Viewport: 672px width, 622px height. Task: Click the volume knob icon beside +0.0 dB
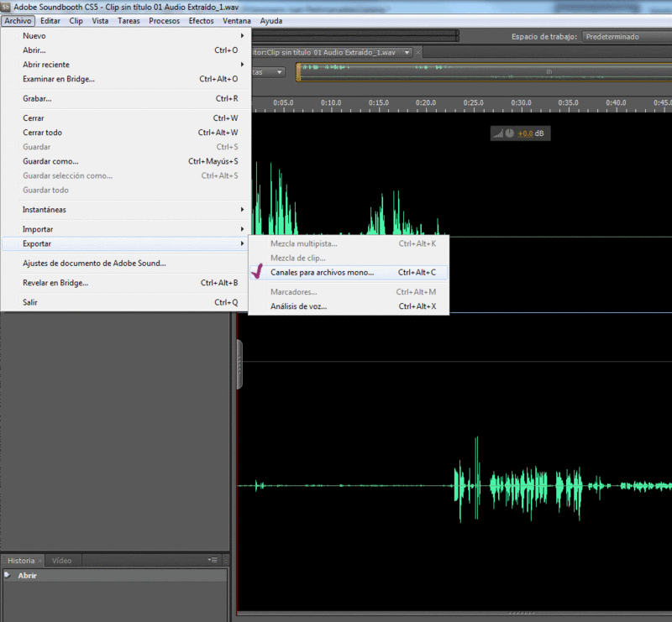509,133
